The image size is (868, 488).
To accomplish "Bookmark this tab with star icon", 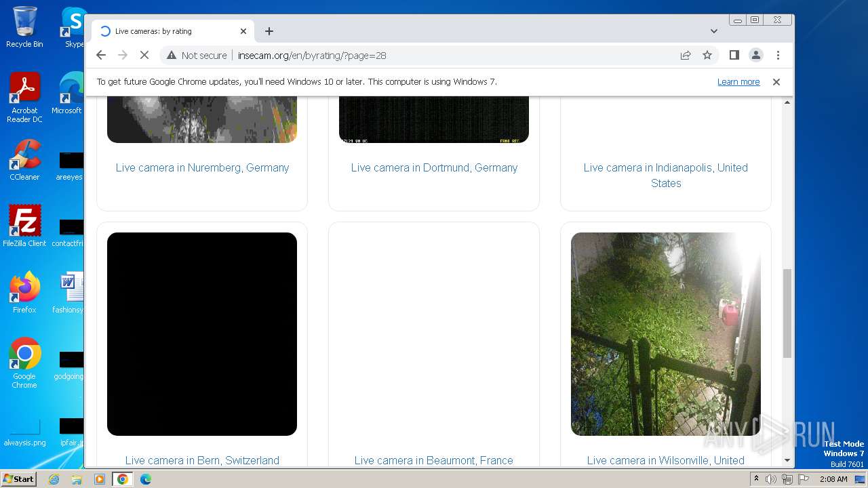I will click(707, 56).
